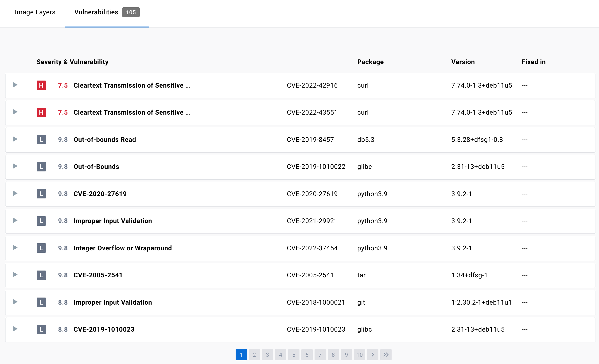Click the 105 vulnerability count badge

(x=131, y=12)
